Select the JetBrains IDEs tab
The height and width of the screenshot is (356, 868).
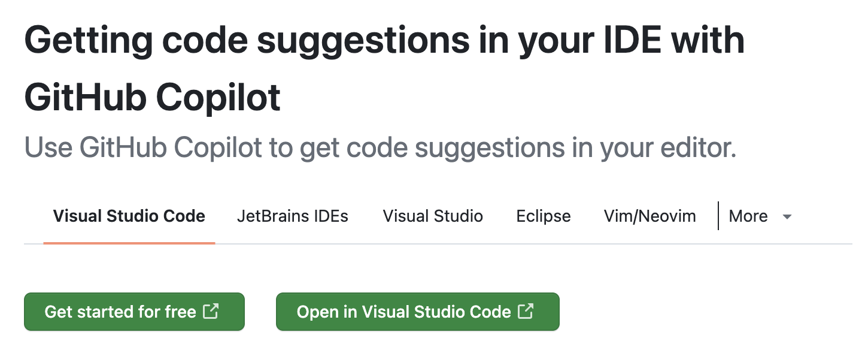pyautogui.click(x=292, y=216)
